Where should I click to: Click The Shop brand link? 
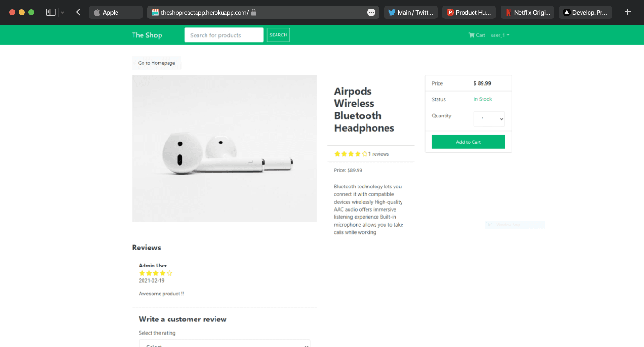click(x=147, y=35)
